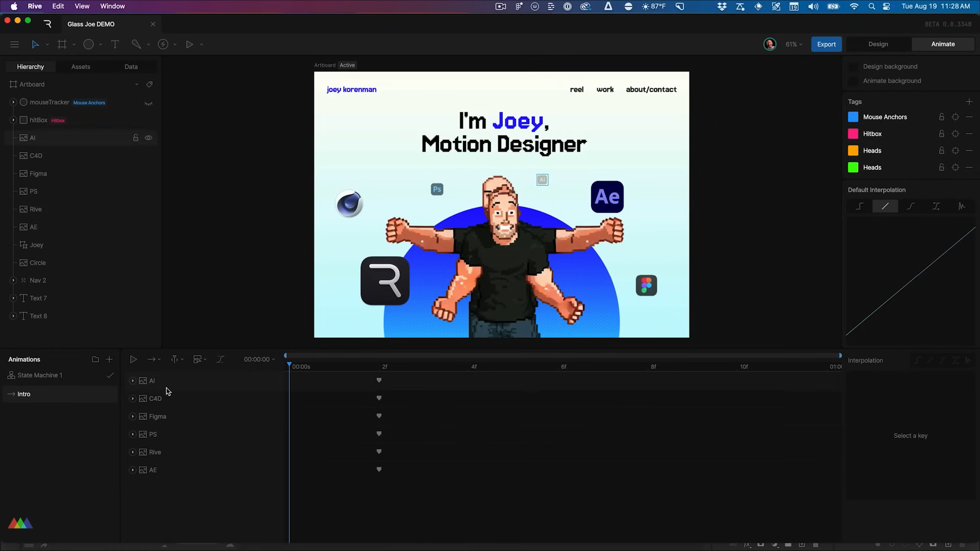Click the Mouse Anchors blue color swatch
980x551 pixels.
(x=853, y=117)
